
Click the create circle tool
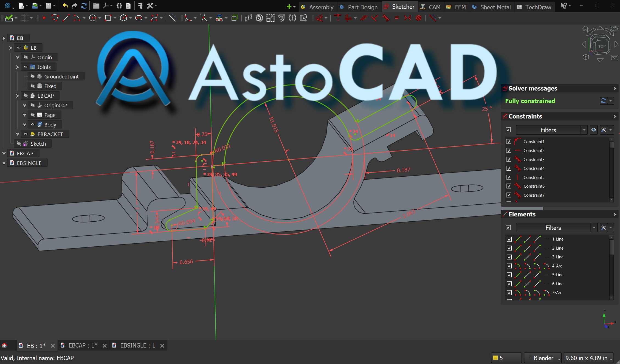click(92, 18)
